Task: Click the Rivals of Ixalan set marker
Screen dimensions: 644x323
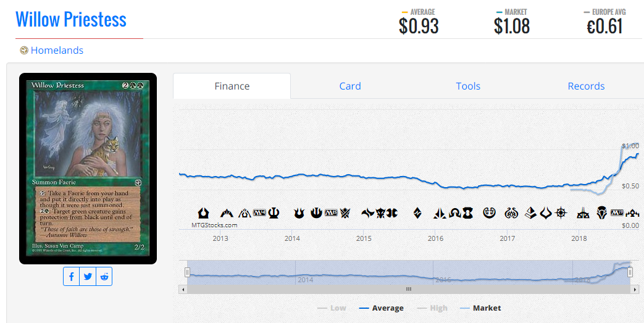Action: 583,213
